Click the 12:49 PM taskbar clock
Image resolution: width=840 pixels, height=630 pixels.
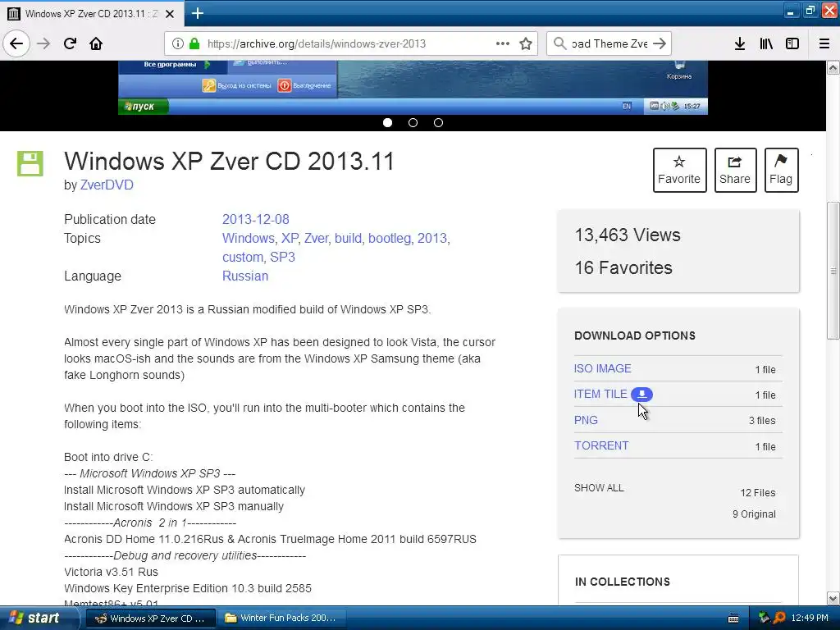[x=810, y=619]
